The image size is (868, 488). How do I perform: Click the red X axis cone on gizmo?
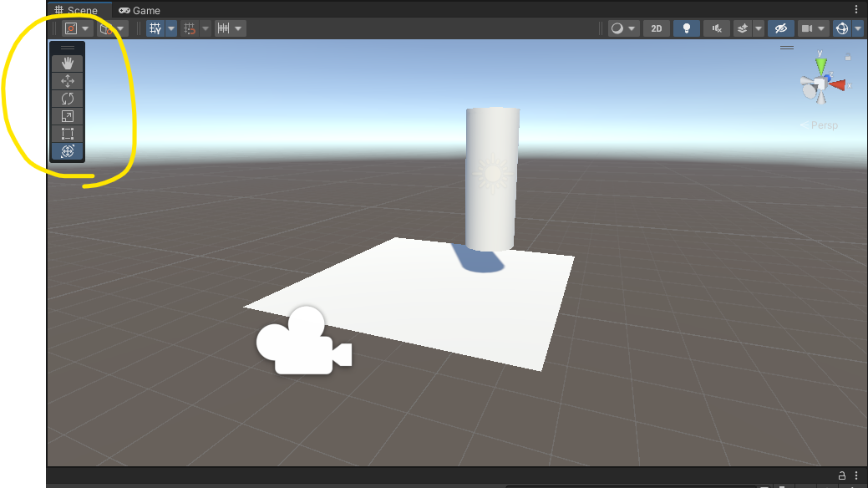click(838, 85)
